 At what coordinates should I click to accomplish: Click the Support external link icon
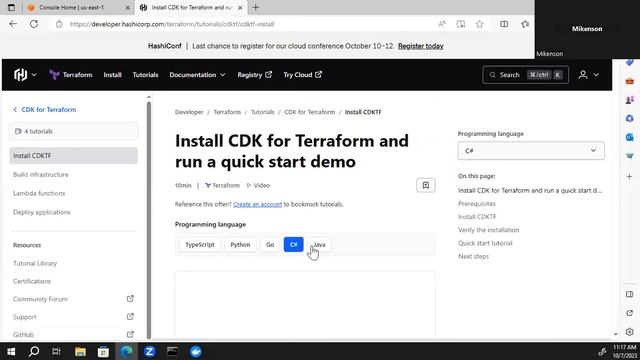(x=130, y=316)
